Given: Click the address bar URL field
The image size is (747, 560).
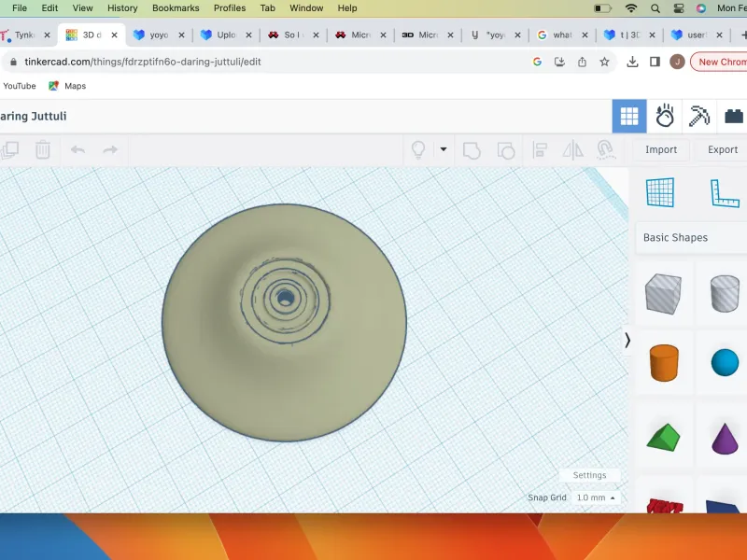Looking at the screenshot, I should pyautogui.click(x=267, y=62).
